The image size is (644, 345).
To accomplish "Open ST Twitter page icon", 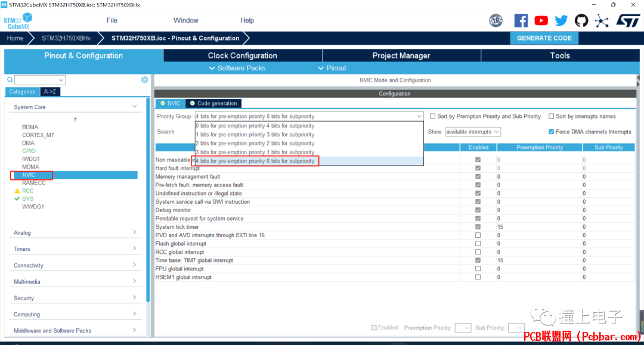I will (561, 20).
